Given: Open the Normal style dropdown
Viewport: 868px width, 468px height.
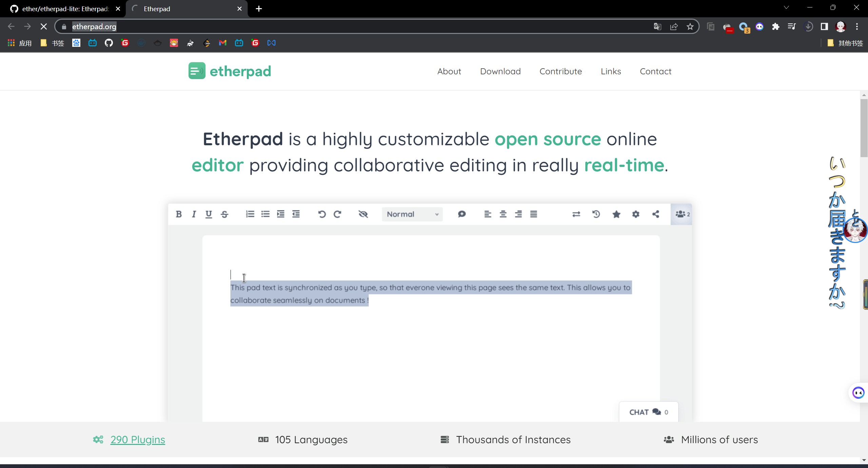Looking at the screenshot, I should [x=412, y=214].
